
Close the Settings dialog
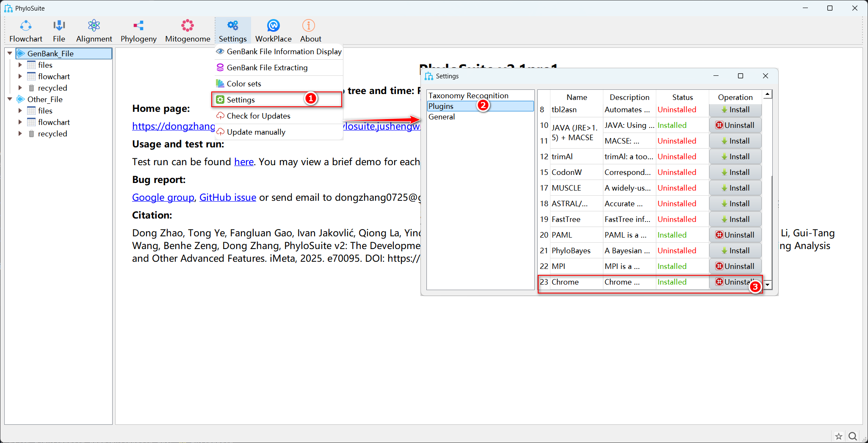tap(766, 76)
